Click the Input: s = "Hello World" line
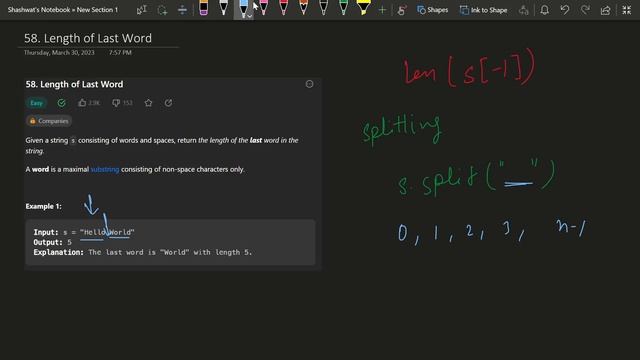The height and width of the screenshot is (360, 640). (x=84, y=232)
